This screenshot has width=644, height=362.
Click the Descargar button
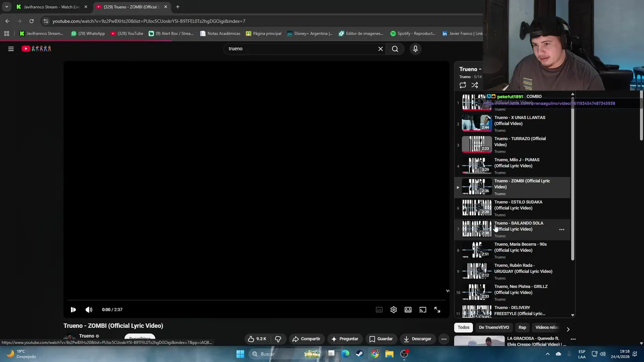418,339
